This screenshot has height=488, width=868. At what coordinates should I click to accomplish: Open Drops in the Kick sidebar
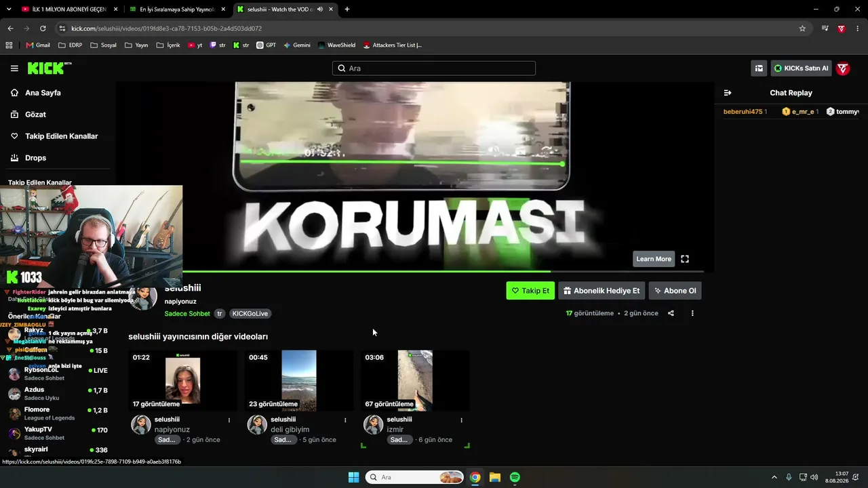[35, 158]
